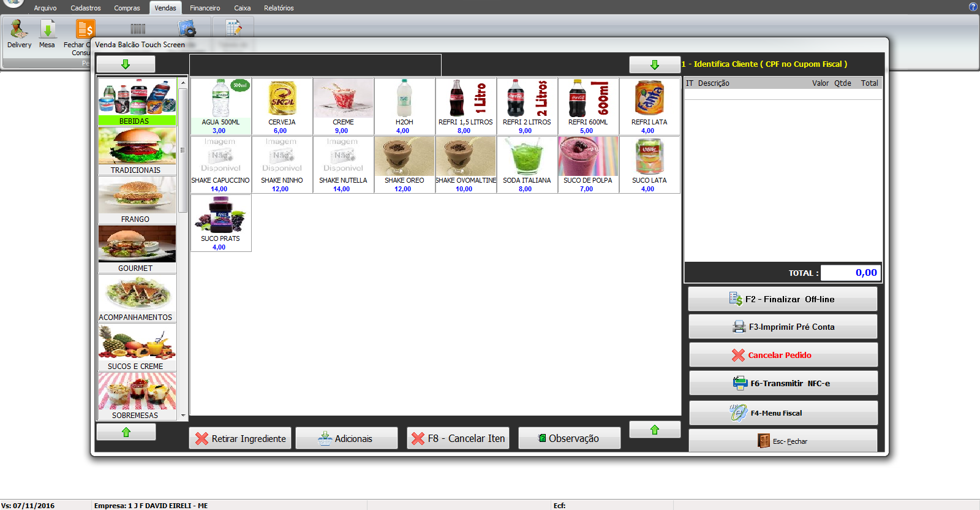Choose SHAKE NINHO item
Screen dimensions: 980x510
point(282,164)
